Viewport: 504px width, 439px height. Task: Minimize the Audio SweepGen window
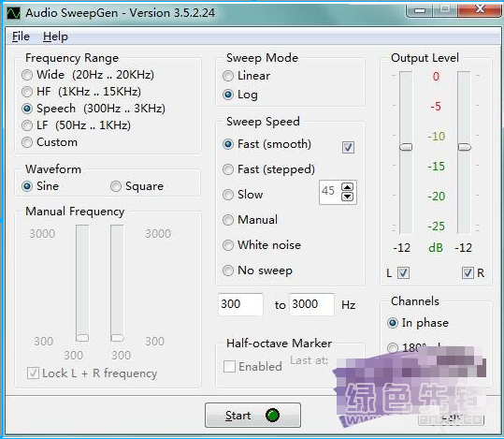pyautogui.click(x=420, y=10)
